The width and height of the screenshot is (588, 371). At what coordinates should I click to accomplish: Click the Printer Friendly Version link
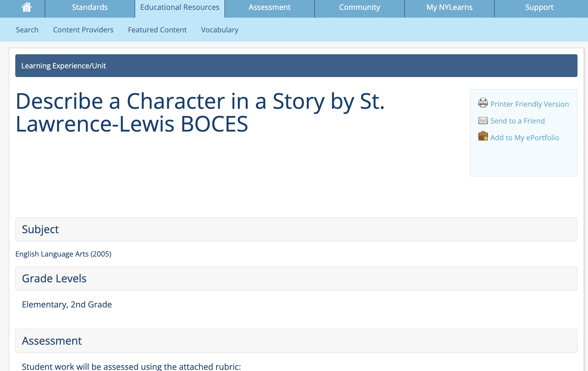[x=529, y=104]
